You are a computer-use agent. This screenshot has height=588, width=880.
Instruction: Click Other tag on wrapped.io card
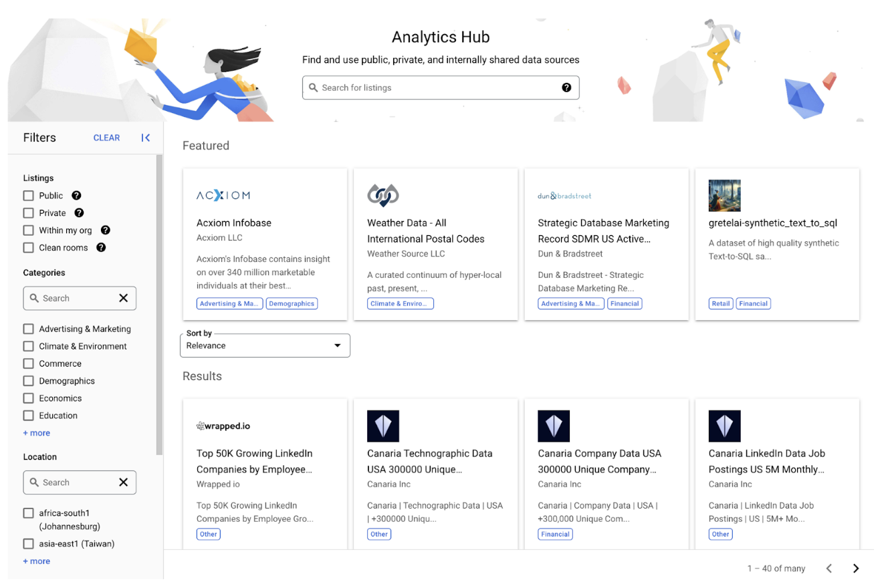click(x=209, y=534)
